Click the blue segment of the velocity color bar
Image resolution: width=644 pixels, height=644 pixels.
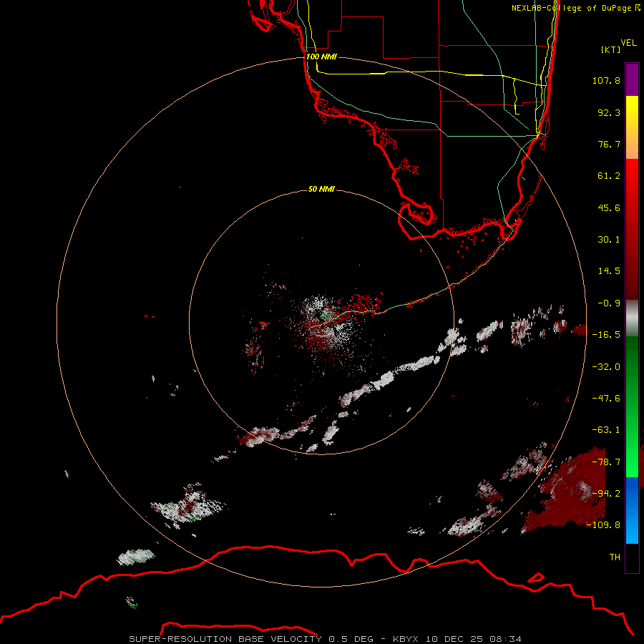click(632, 510)
